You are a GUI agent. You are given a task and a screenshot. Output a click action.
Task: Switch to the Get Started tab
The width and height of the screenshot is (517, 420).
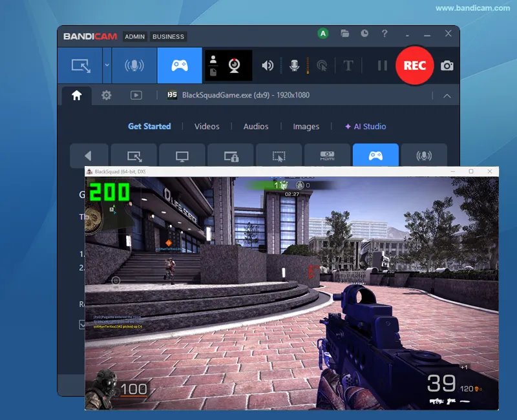pyautogui.click(x=149, y=126)
